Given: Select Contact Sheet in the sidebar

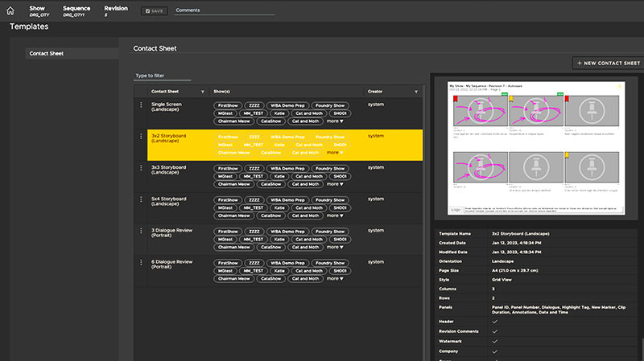Looking at the screenshot, I should [72, 53].
